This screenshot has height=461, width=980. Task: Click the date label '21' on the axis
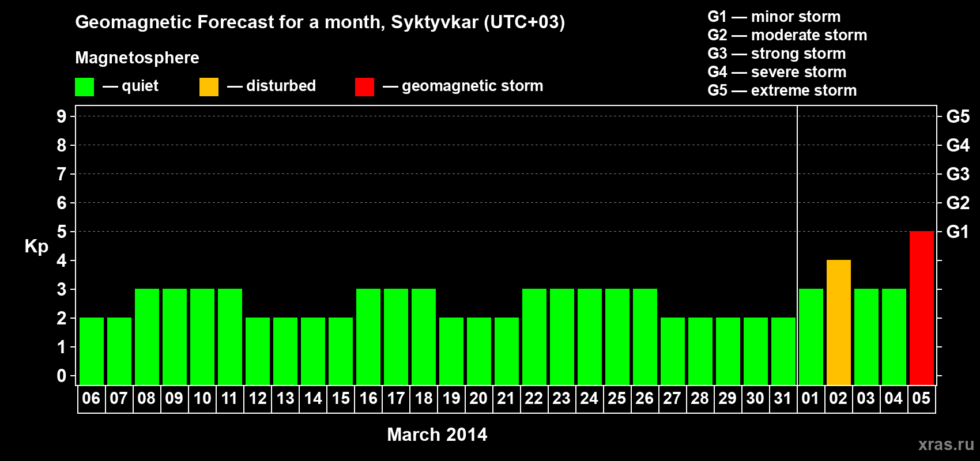tap(506, 399)
